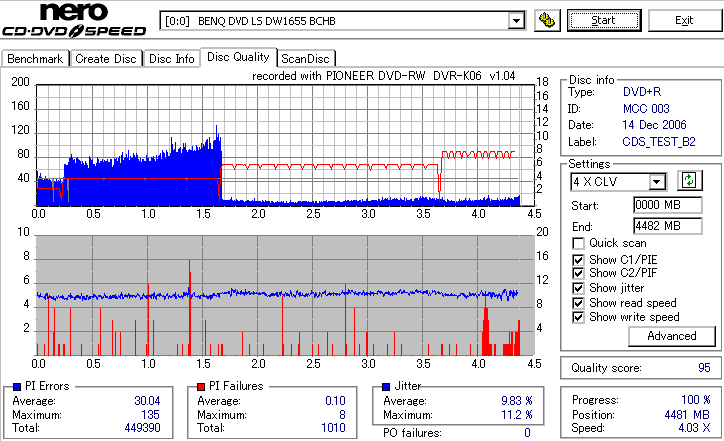Click PI Errors average 30.04
Viewport: 724px width, 441px height.
point(147,401)
